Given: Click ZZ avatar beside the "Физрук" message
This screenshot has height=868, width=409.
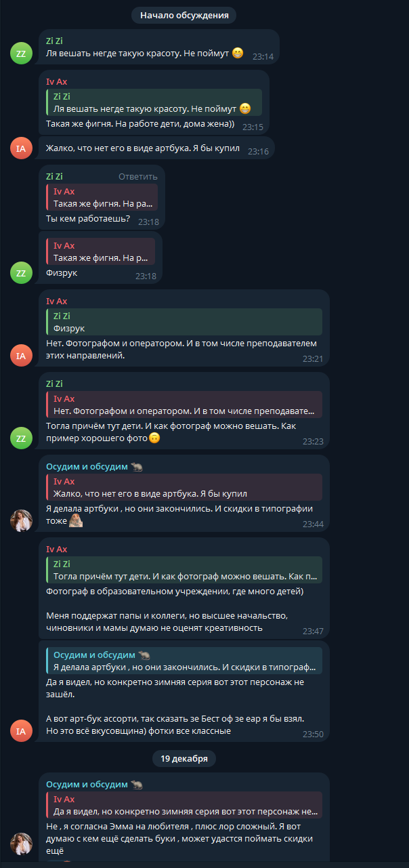Looking at the screenshot, I should (21, 272).
